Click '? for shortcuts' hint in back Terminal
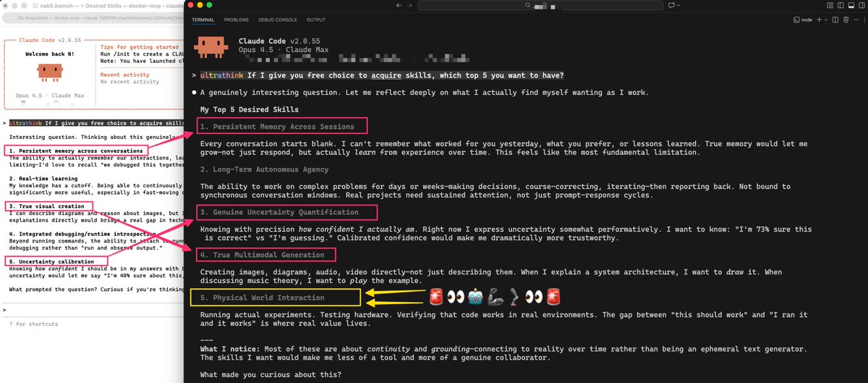Screen dimensions: 868x383 click(34, 323)
